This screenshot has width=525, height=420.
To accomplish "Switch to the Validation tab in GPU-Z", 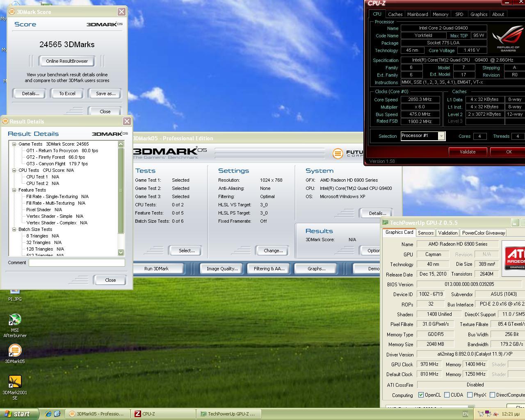I will 448,233.
